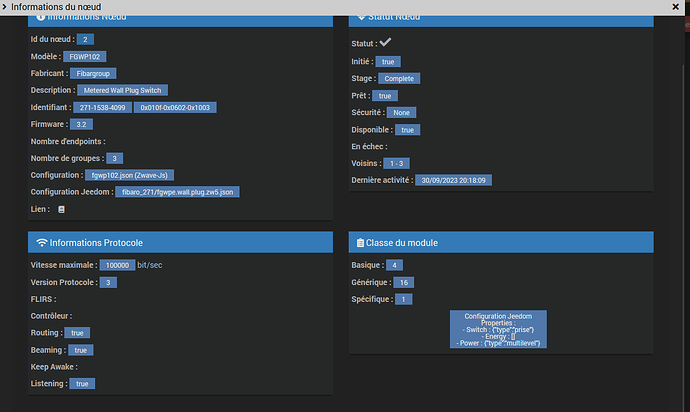
Task: Click the En échec label
Action: coord(369,147)
